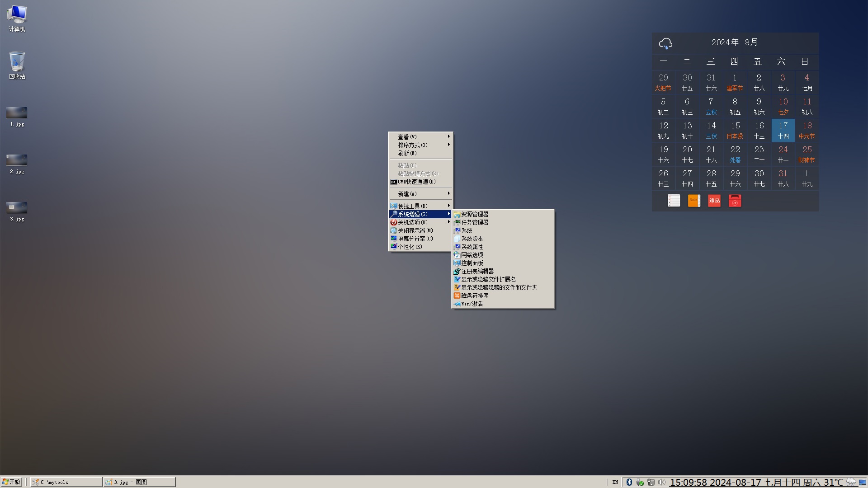Open 系统版本 submenu item

click(x=503, y=239)
